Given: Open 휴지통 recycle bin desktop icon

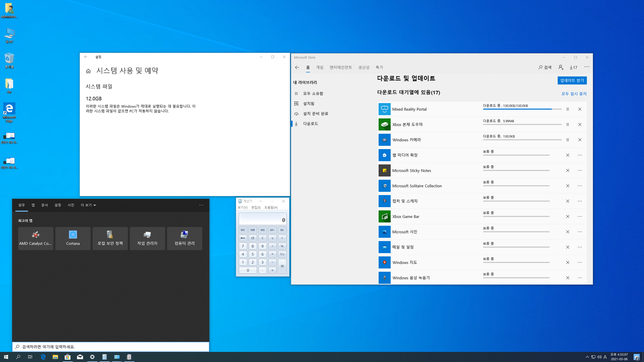Looking at the screenshot, I should point(9,61).
